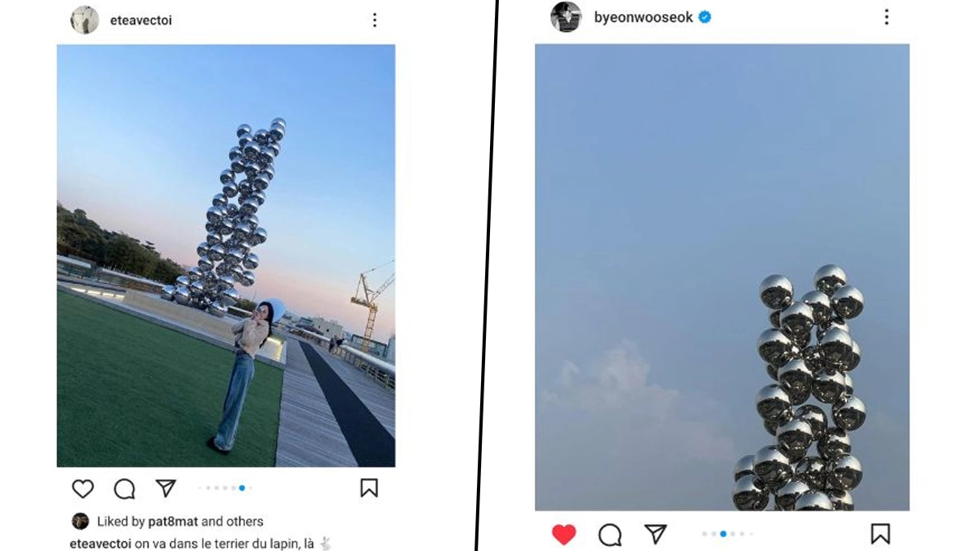Open three-dot menu on byeonwooseok post

pyautogui.click(x=886, y=17)
